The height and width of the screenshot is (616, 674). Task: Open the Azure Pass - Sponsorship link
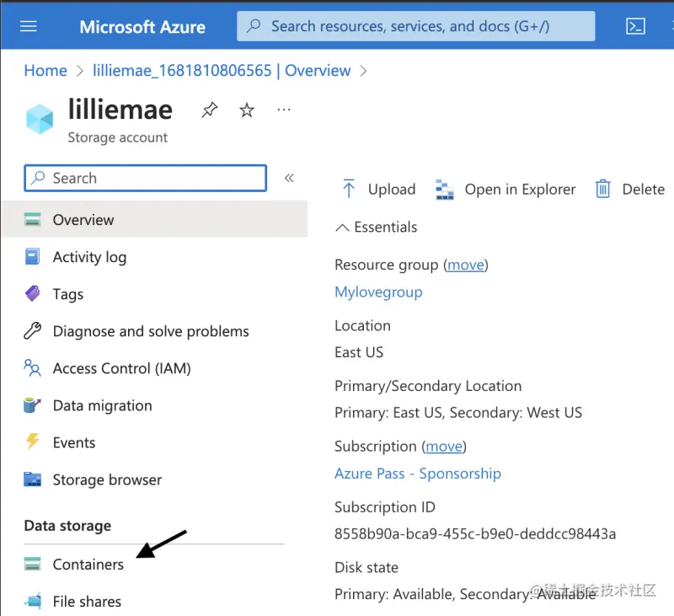pyautogui.click(x=417, y=474)
